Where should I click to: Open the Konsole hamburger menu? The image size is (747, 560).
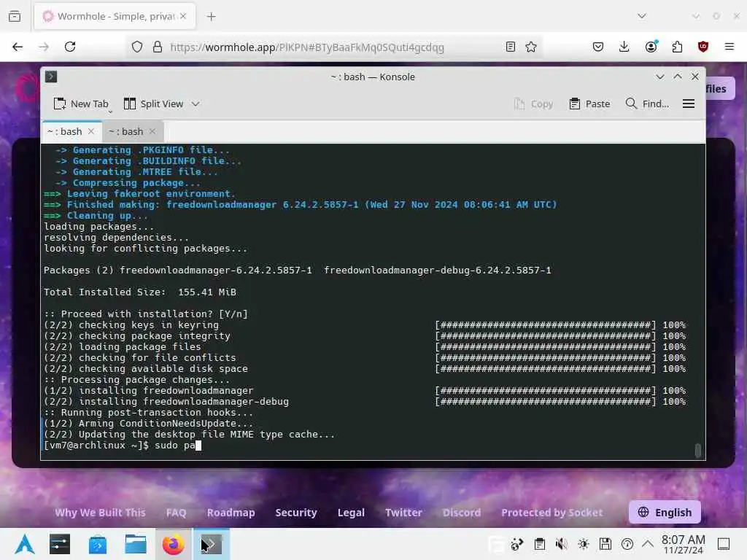click(x=689, y=104)
